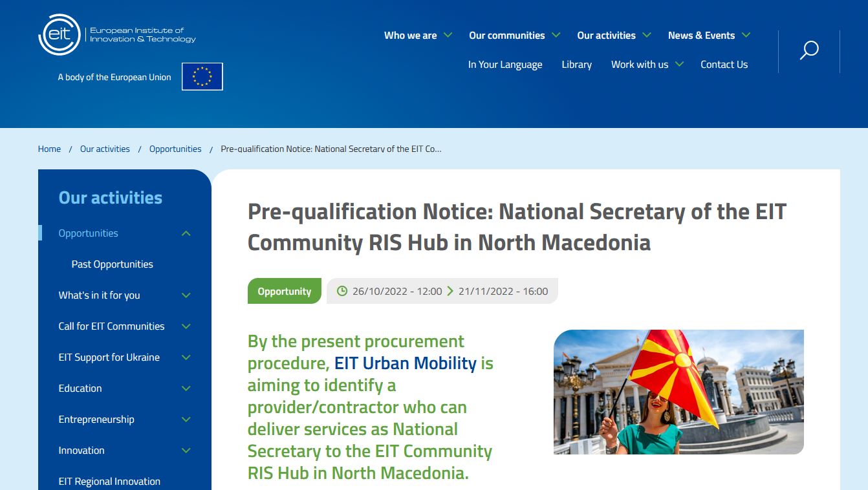Expand the Innovation sidebar chevron
Viewport: 868px width, 490px height.
pyautogui.click(x=186, y=451)
